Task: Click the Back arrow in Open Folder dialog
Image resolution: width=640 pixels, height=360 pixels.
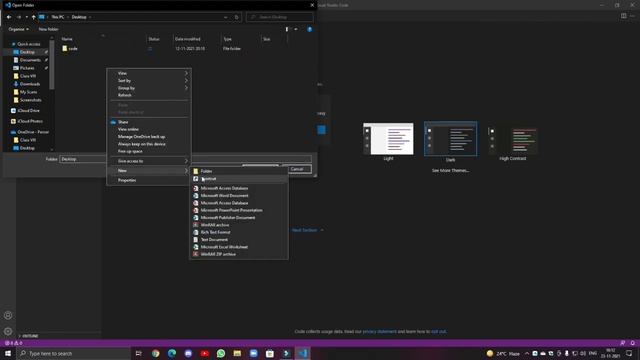Action: tap(9, 17)
